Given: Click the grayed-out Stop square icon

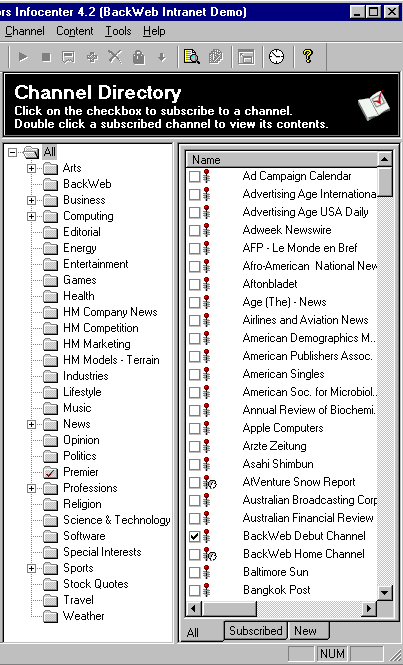Looking at the screenshot, I should click(46, 57).
